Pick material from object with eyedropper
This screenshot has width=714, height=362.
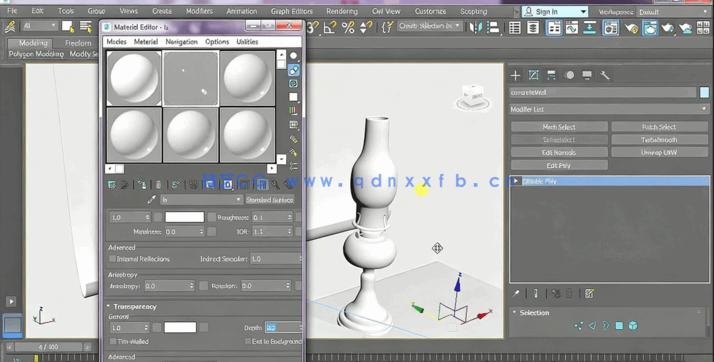(152, 199)
